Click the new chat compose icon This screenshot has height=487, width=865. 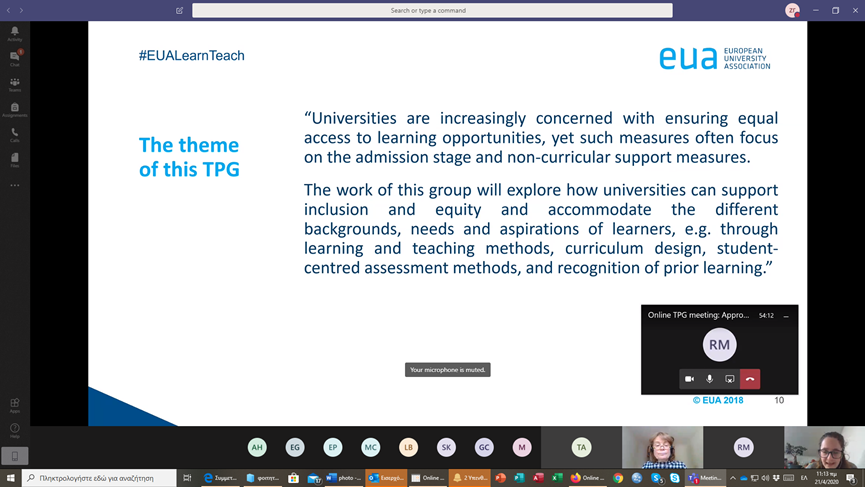pyautogui.click(x=180, y=11)
